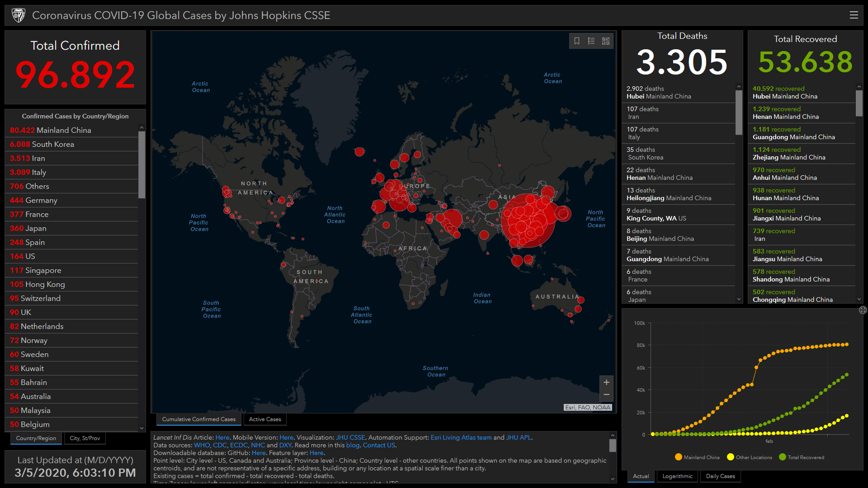Show the Actual chart tab

[x=641, y=476]
